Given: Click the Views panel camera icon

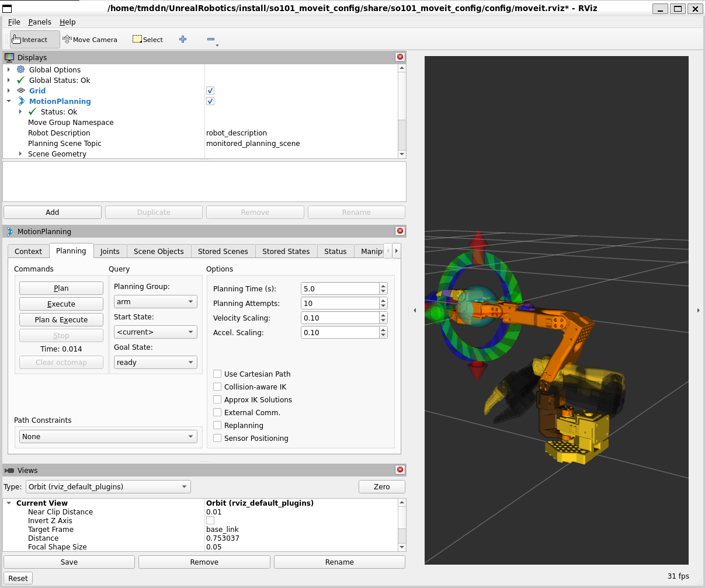Looking at the screenshot, I should click(9, 470).
